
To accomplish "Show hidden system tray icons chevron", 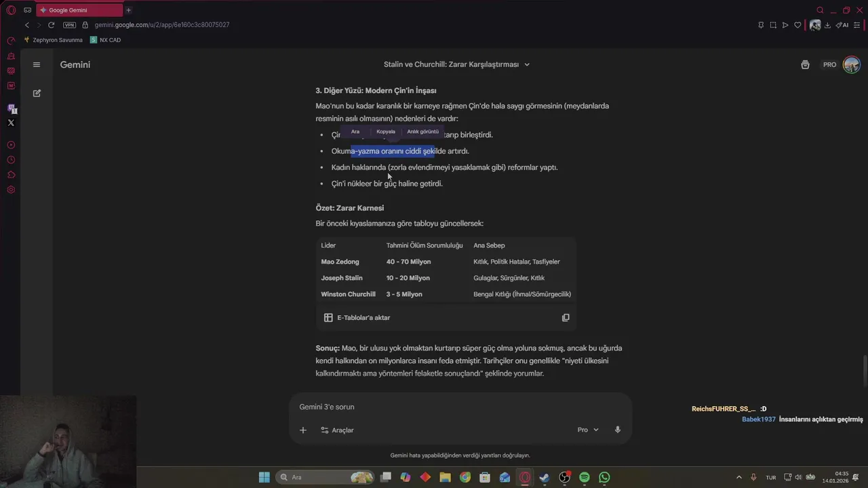I will 739,477.
